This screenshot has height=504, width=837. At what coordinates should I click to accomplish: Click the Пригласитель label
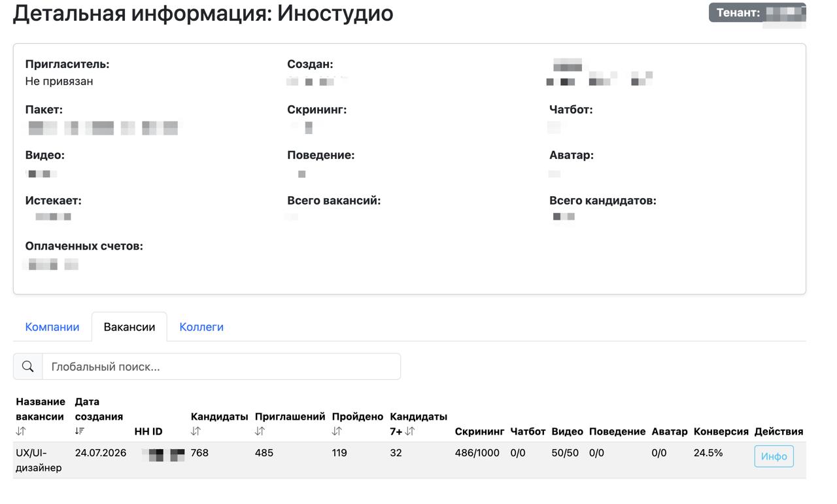[67, 64]
